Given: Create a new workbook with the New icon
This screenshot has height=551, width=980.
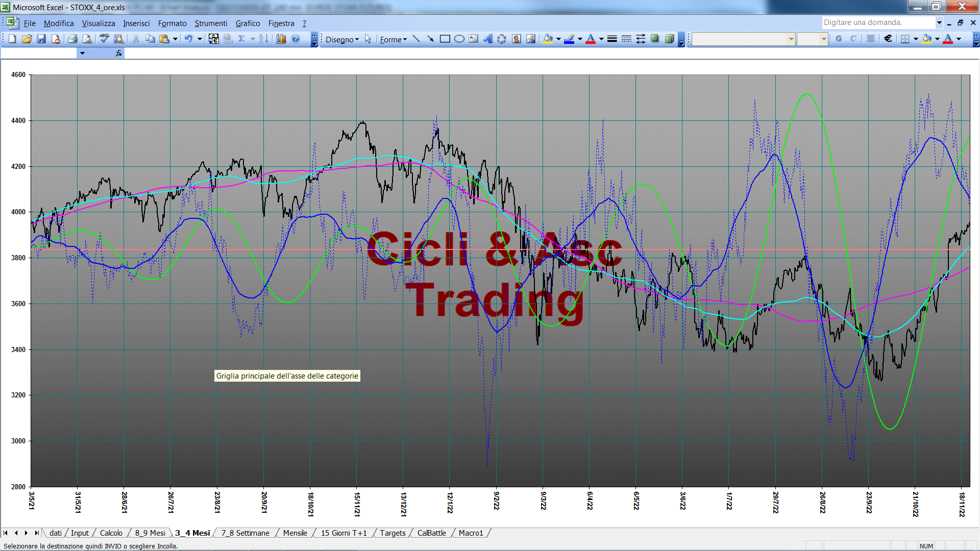Looking at the screenshot, I should pyautogui.click(x=13, y=39).
